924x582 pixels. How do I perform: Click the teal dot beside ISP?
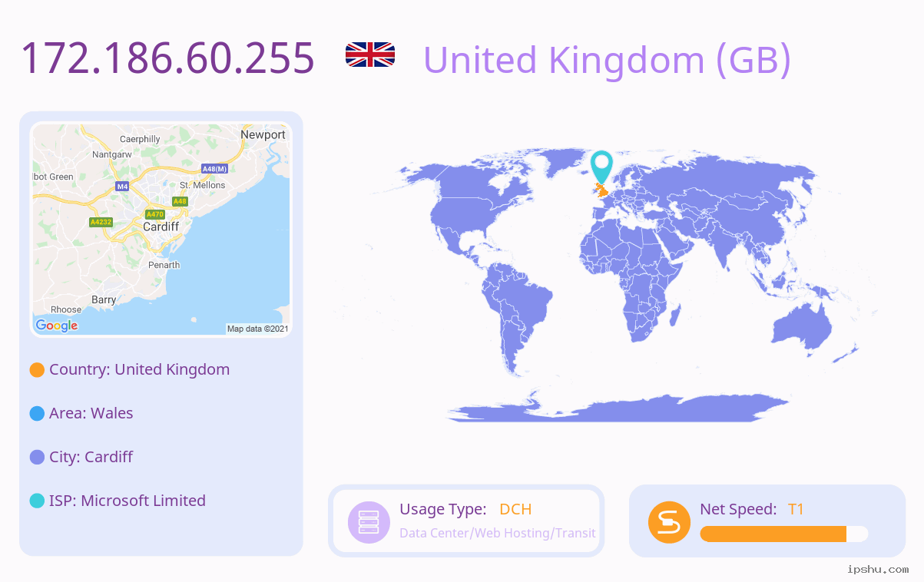[37, 501]
